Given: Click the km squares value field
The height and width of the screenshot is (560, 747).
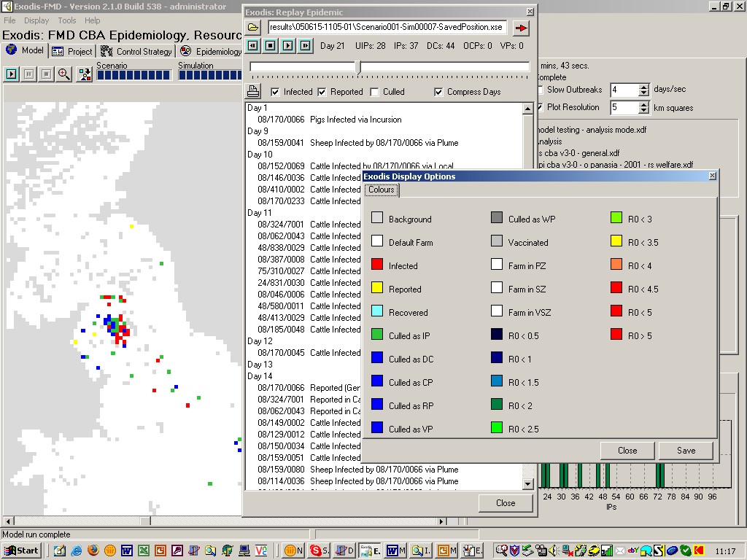Looking at the screenshot, I should [x=624, y=108].
